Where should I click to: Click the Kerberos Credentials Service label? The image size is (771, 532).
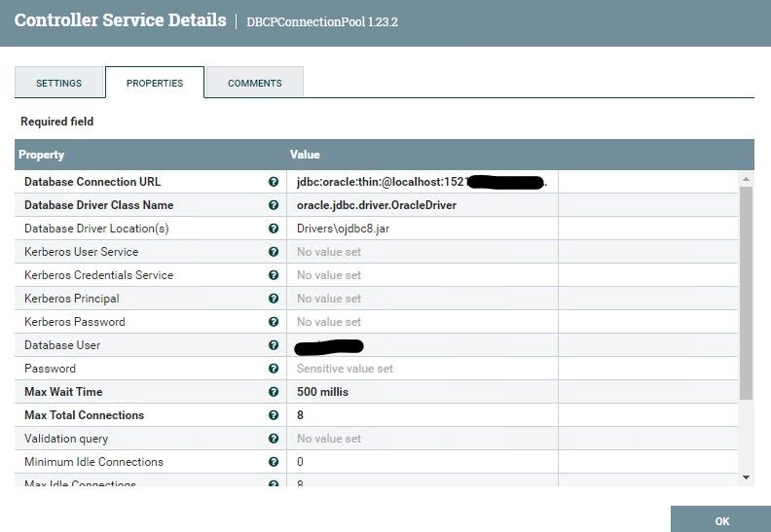pyautogui.click(x=99, y=275)
